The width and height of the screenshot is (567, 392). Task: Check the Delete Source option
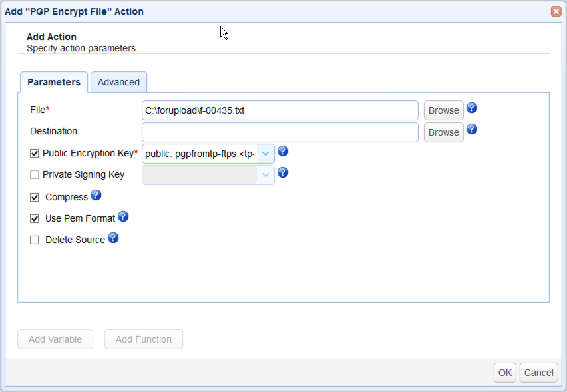35,240
